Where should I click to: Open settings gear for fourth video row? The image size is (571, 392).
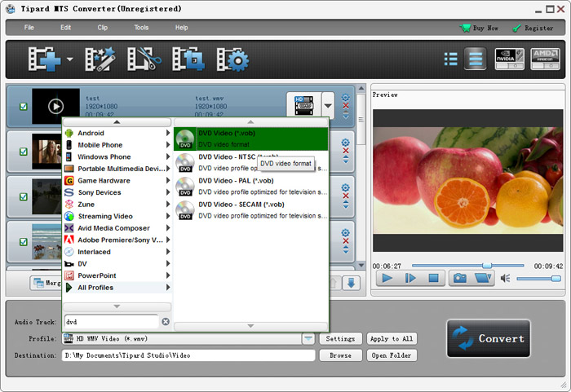[346, 233]
